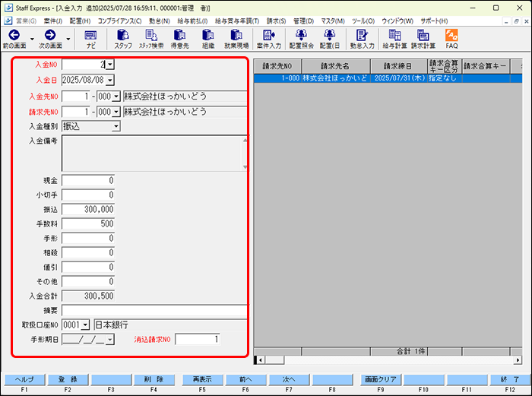This screenshot has height=396, width=532.
Task: Click the 終了 F12 button
Action: click(510, 379)
